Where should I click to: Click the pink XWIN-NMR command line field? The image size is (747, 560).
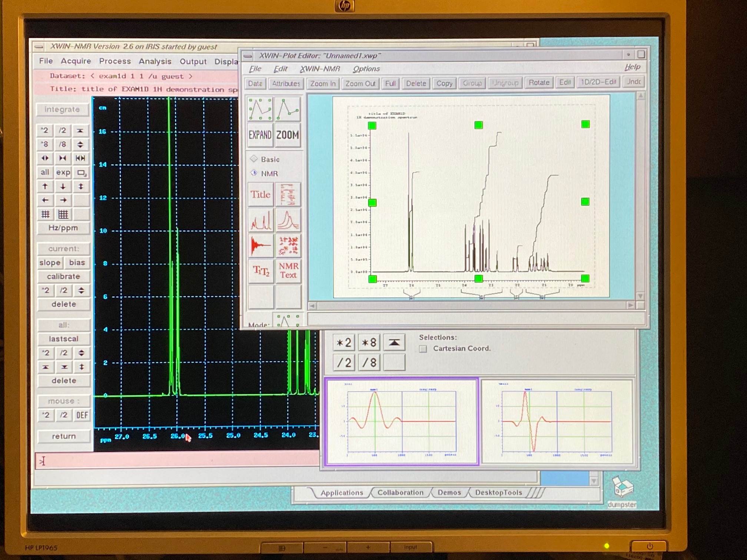coord(177,461)
